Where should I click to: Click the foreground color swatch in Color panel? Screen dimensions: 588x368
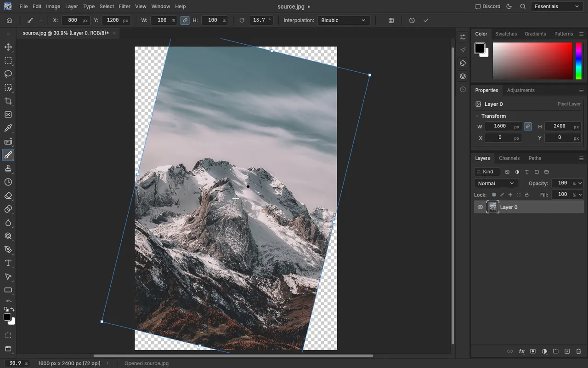[480, 48]
